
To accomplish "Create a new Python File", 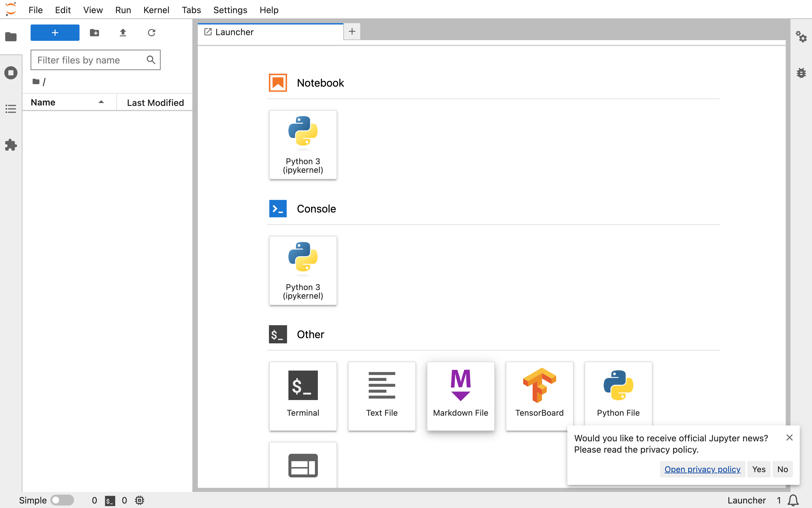I will 618,394.
